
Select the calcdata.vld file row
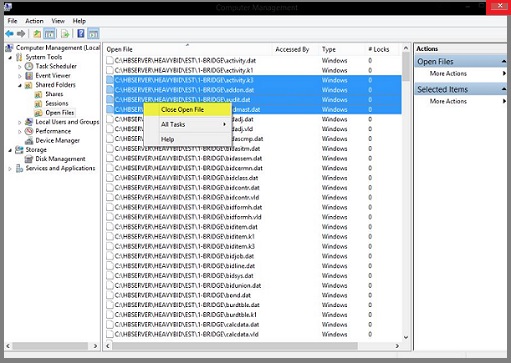pos(253,334)
